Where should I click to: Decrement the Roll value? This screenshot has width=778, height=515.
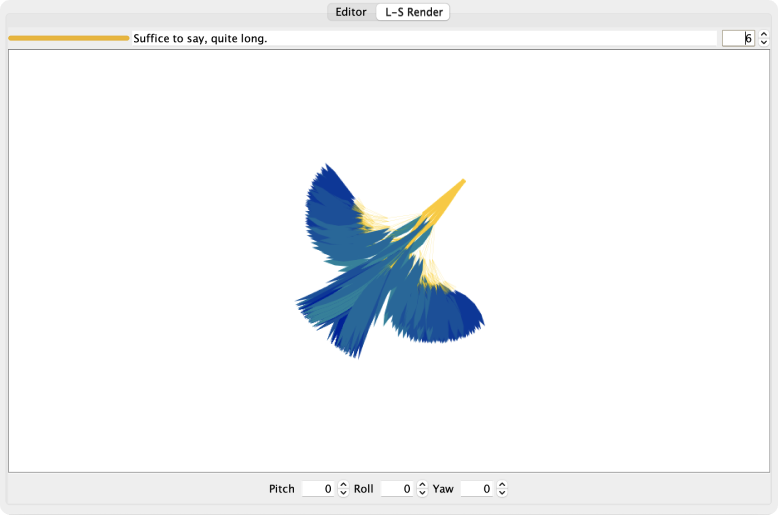(x=422, y=493)
